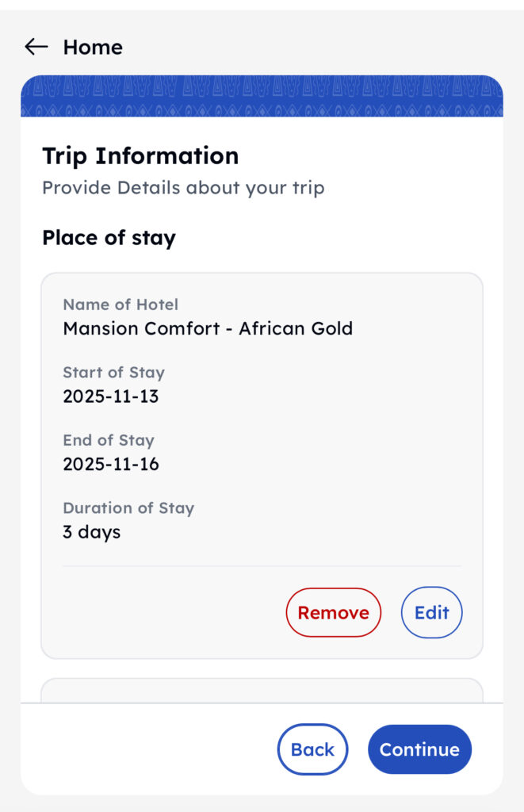Select the partially visible second stay card
Image resolution: width=524 pixels, height=812 pixels.
[262, 690]
